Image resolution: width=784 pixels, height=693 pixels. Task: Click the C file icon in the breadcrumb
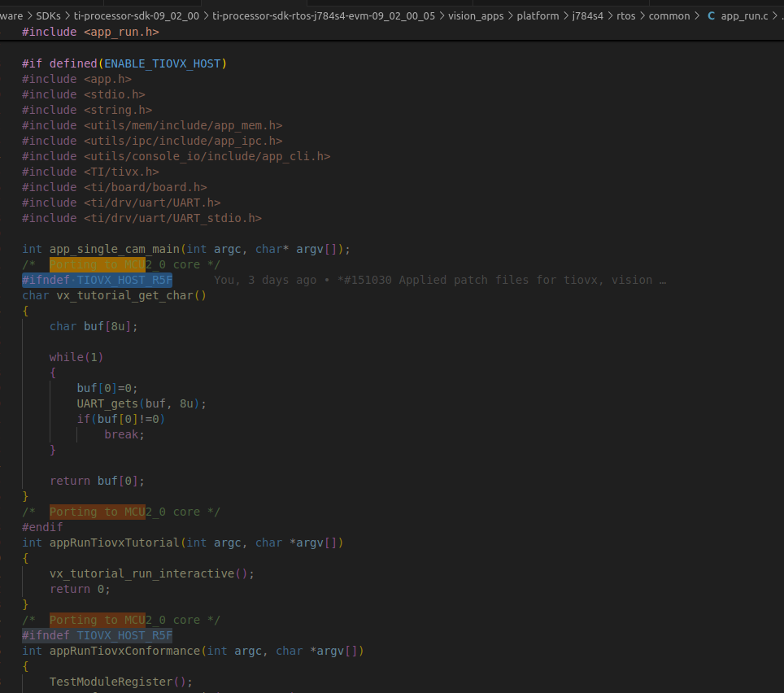click(x=711, y=16)
